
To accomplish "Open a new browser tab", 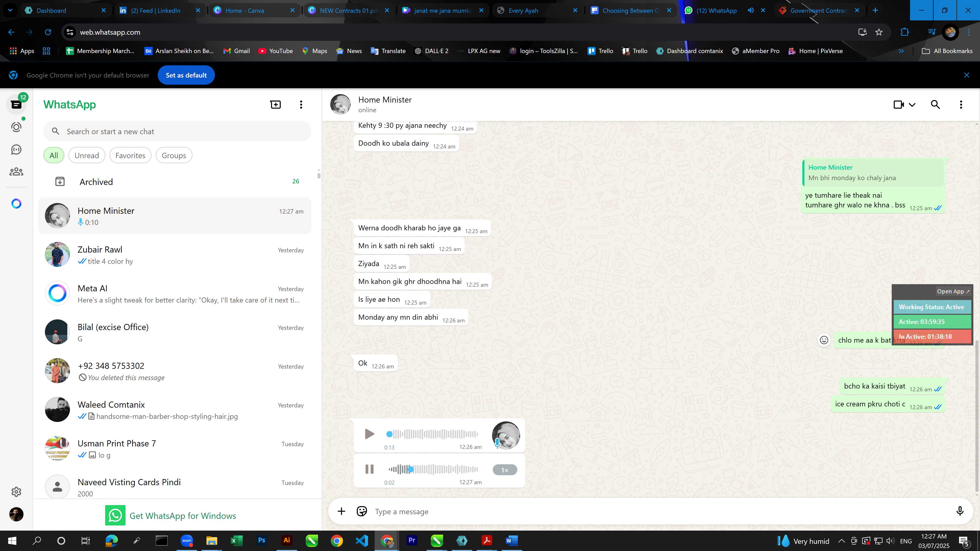I will pyautogui.click(x=875, y=10).
